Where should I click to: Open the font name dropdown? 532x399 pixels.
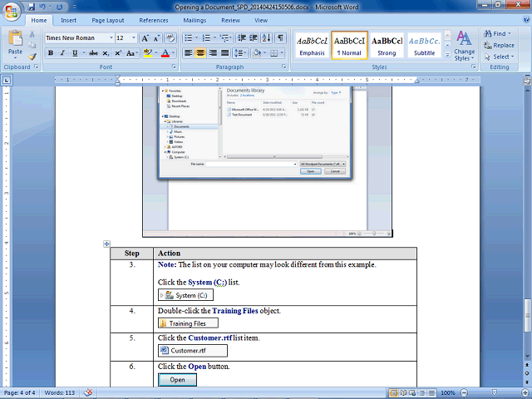[111, 38]
